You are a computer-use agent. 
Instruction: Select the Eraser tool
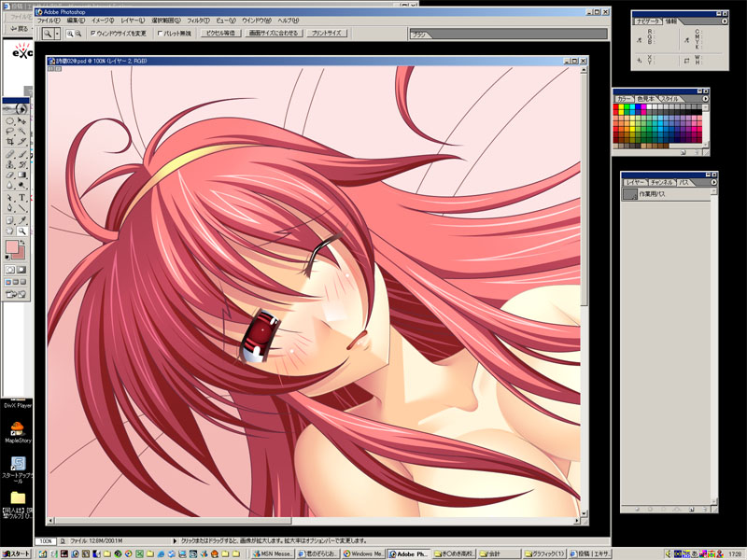point(9,175)
